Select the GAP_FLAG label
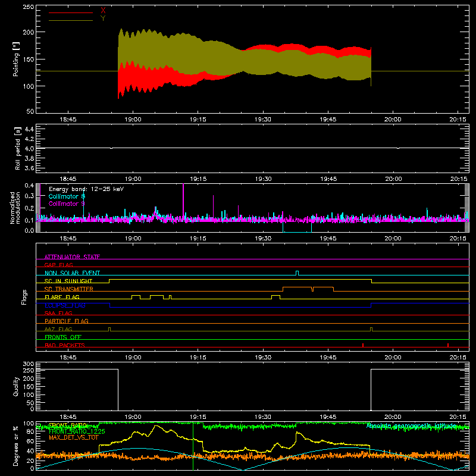Screen dimensions: 476x476 [x=58, y=265]
